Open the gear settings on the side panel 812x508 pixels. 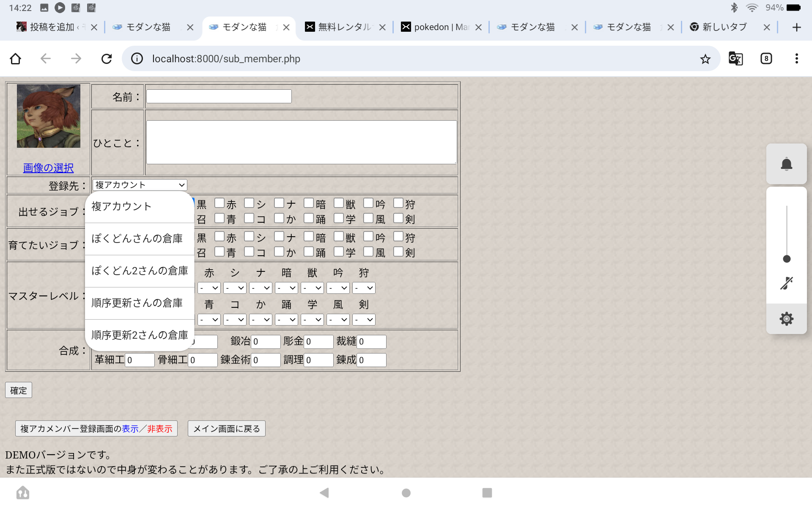pos(786,319)
